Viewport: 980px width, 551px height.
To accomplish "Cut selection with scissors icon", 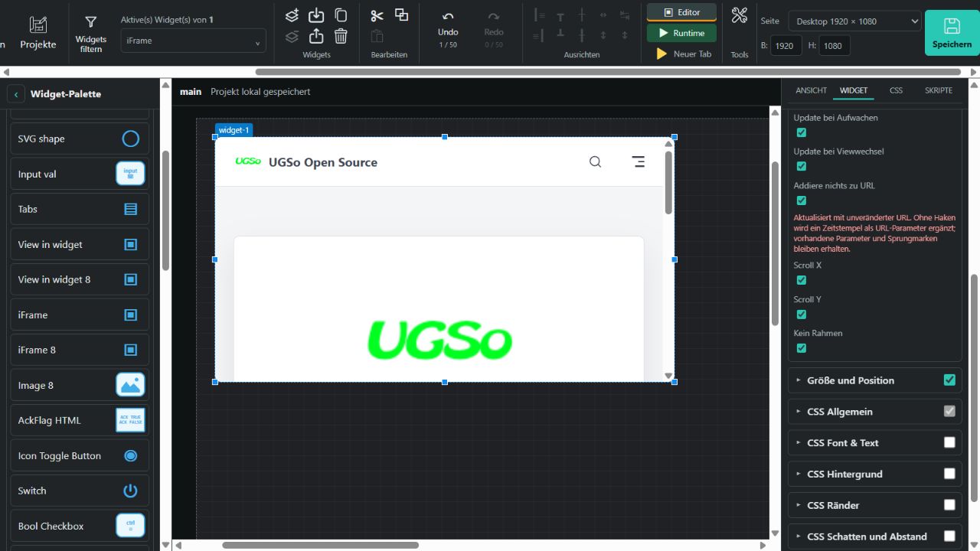I will 377,15.
